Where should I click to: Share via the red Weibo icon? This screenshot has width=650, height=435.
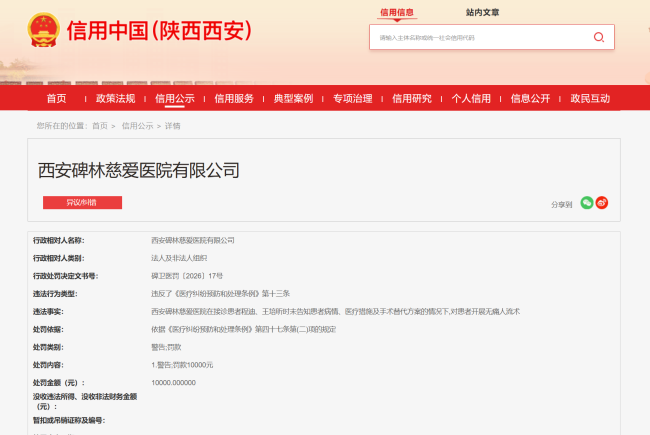click(602, 203)
